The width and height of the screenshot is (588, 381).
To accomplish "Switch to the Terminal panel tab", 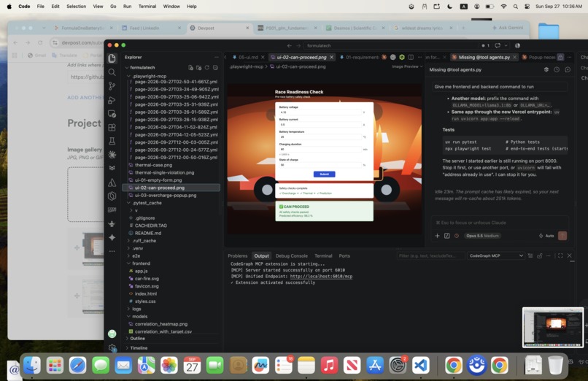I will [x=323, y=255].
